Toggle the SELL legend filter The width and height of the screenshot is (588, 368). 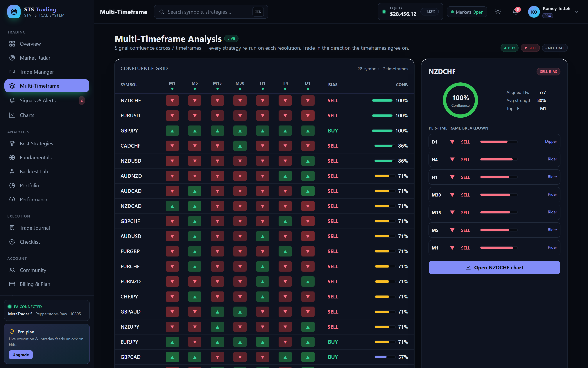point(530,48)
